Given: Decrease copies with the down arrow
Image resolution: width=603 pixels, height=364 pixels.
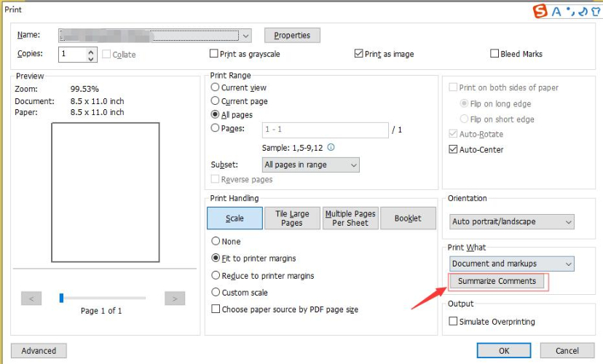Looking at the screenshot, I should click(91, 58).
